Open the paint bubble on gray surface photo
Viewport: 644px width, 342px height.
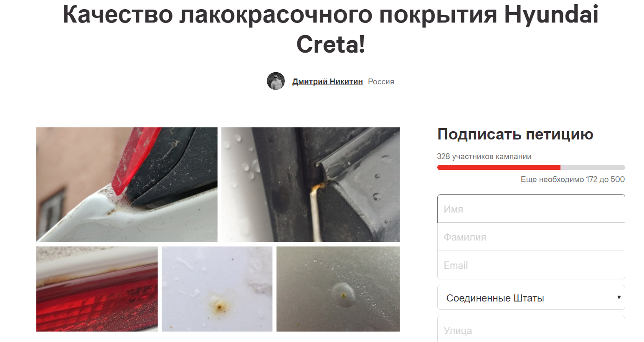[x=338, y=289]
